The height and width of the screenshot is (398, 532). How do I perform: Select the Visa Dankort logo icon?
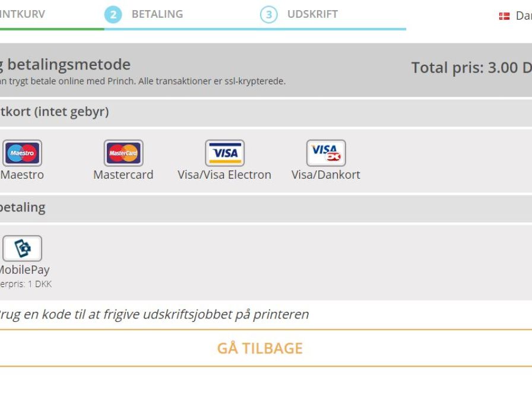326,153
